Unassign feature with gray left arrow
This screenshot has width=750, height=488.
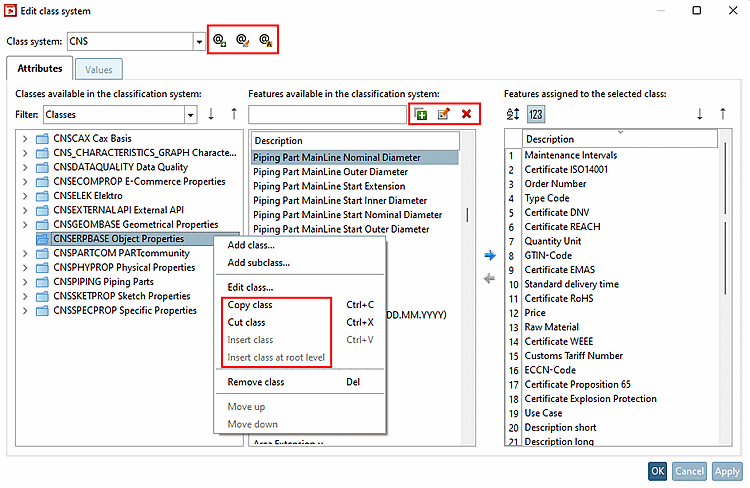(x=489, y=278)
